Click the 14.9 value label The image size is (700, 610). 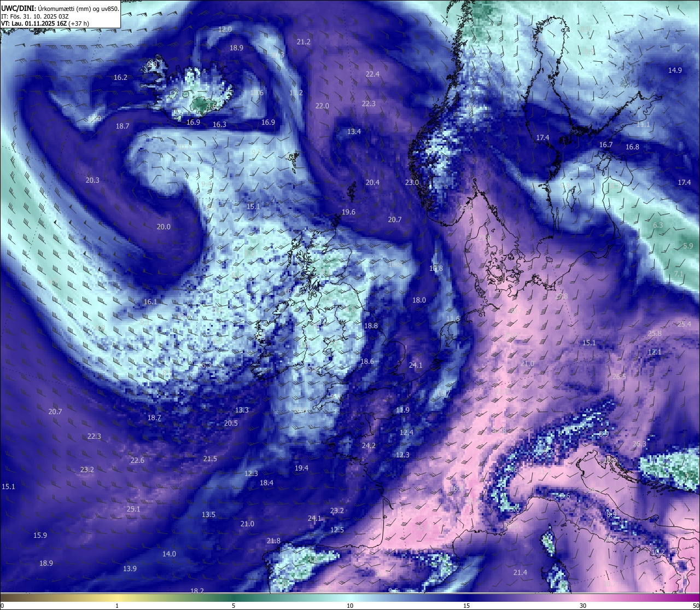675,70
